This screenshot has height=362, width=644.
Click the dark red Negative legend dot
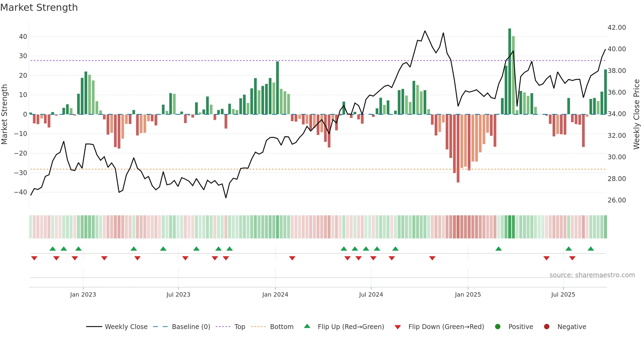[x=547, y=327]
